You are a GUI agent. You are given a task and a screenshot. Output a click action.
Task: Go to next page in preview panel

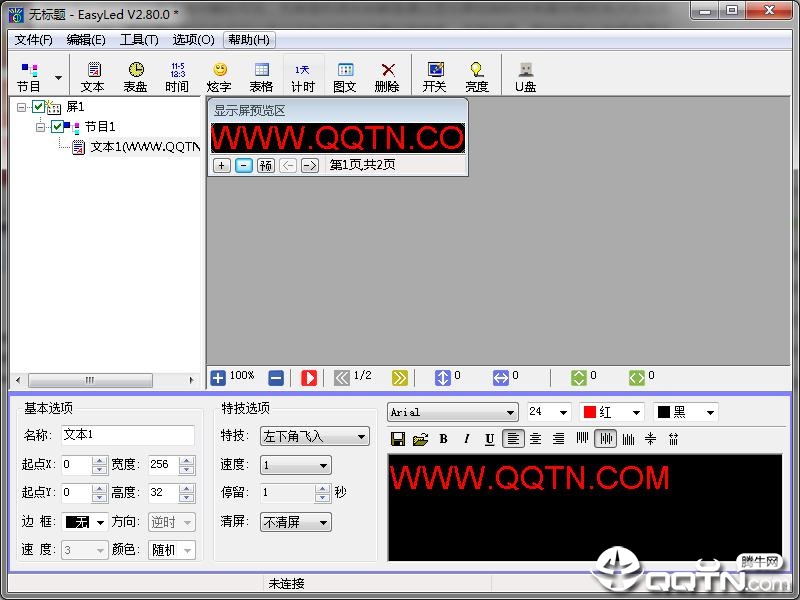coord(310,166)
